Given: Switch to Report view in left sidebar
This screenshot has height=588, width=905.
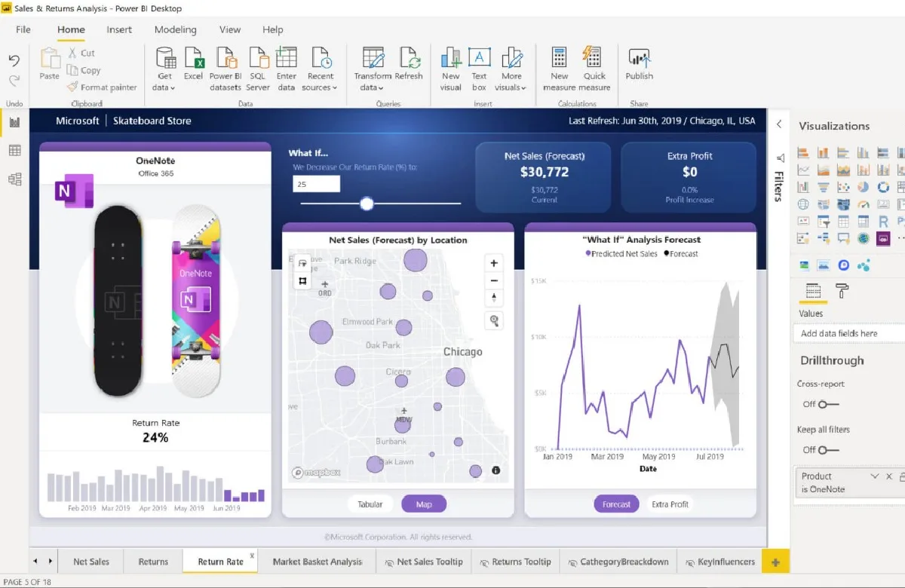Looking at the screenshot, I should pyautogui.click(x=14, y=122).
